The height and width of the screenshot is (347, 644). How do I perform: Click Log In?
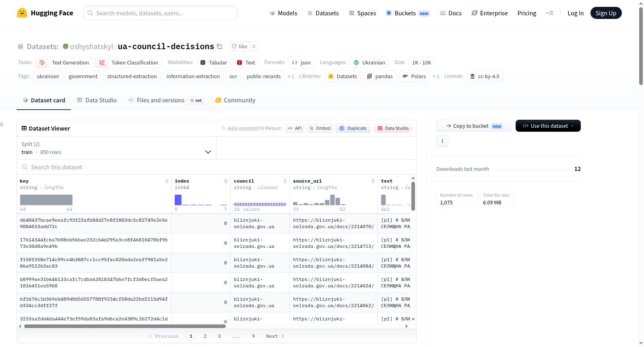[576, 13]
